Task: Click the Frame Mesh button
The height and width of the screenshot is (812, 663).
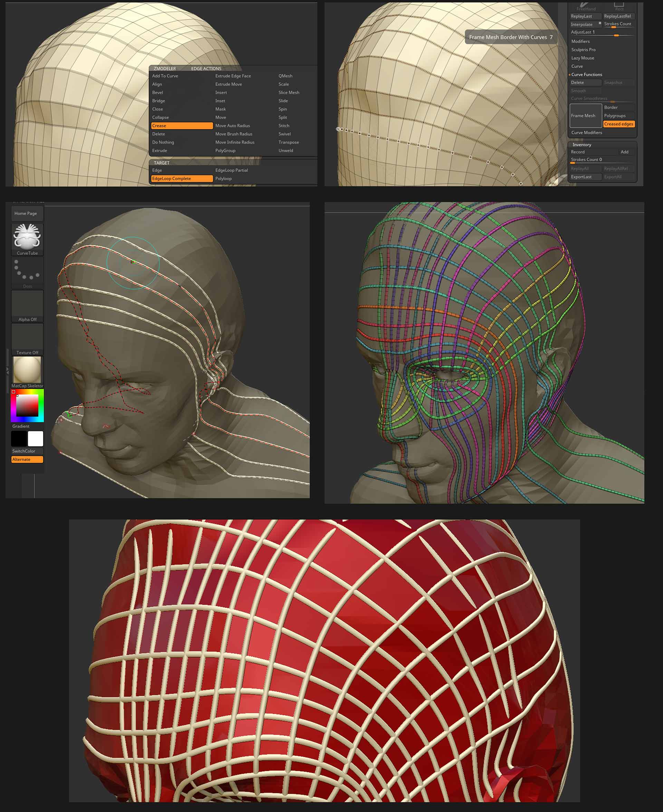Action: point(586,116)
